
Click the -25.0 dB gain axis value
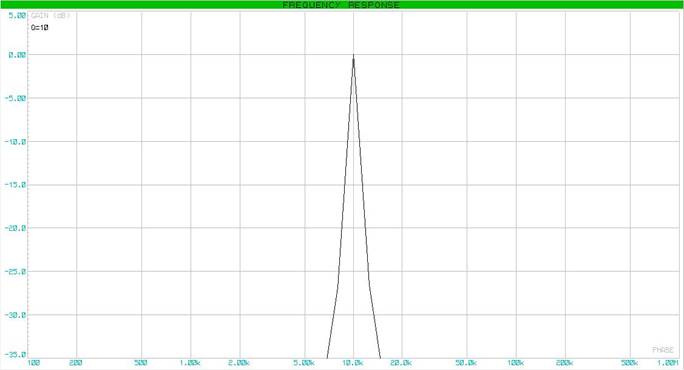(16, 272)
